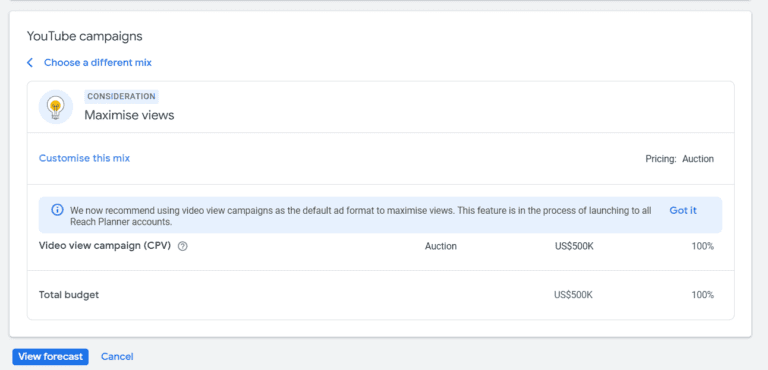Click the Pricing: Auction label

[x=679, y=159]
